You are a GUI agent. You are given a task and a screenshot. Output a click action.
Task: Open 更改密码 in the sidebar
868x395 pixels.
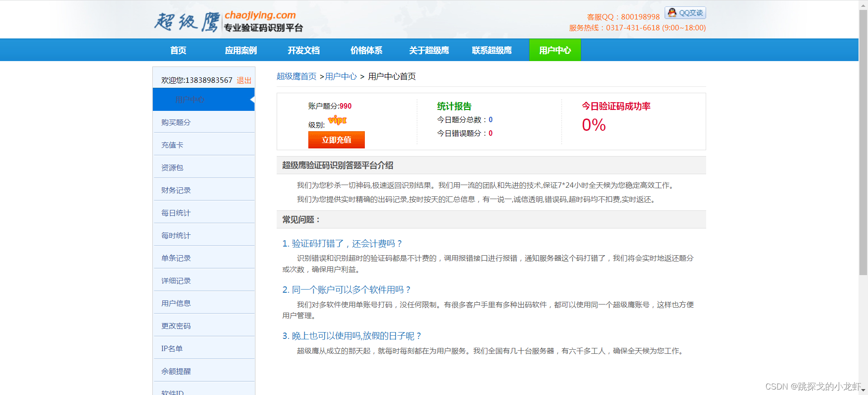coord(204,326)
